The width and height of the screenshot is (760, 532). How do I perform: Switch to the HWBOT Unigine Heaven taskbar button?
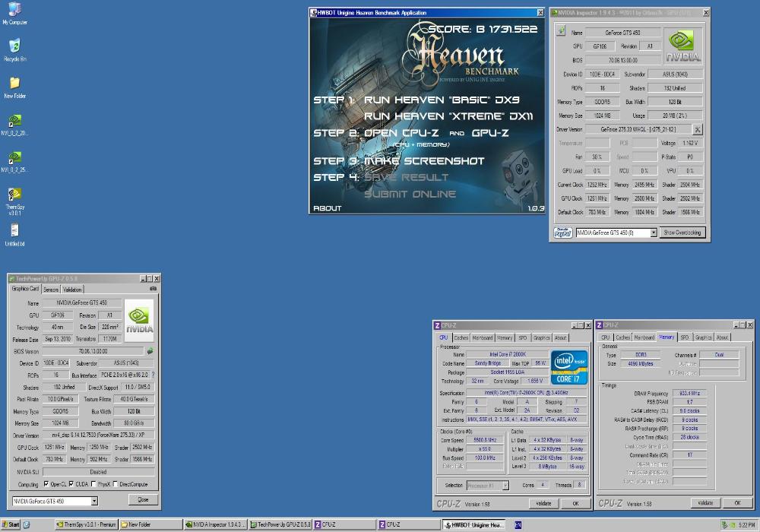(475, 524)
